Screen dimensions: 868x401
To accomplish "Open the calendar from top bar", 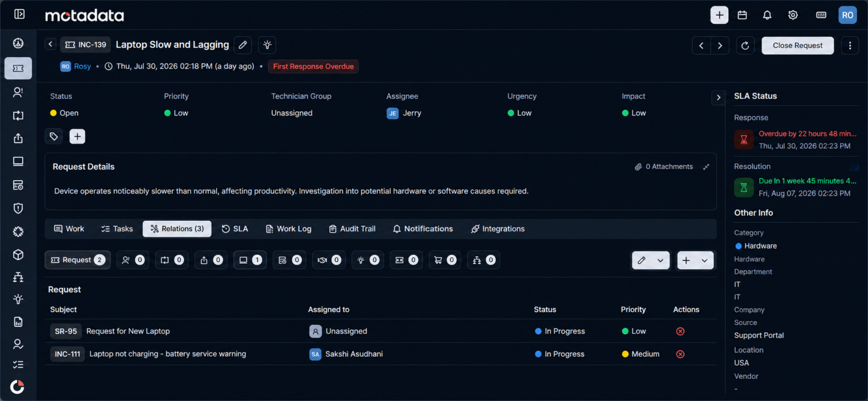I will click(742, 15).
